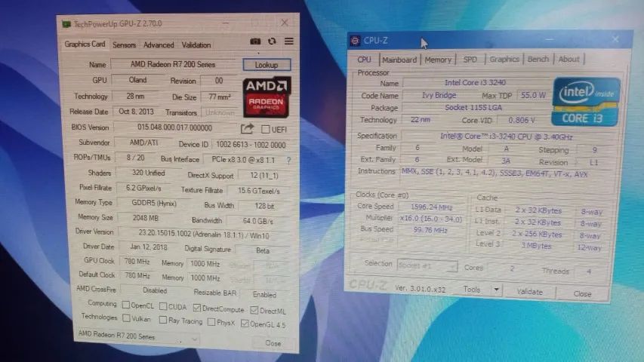
Task: Open the Advanced tab in GPU-Z
Action: coord(159,44)
